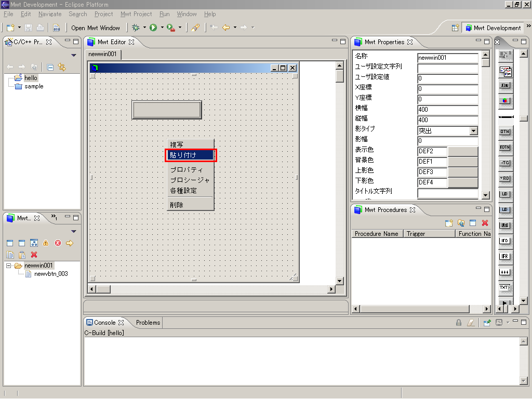Click the Mwt Editor horizontal scroll right arrow
Screen dimensions: 532x399
[x=331, y=289]
